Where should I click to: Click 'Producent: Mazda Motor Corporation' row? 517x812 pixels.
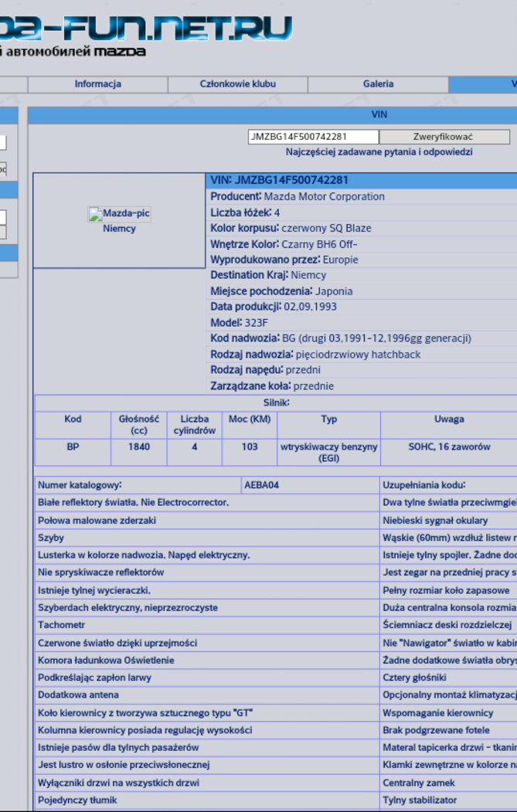point(362,196)
